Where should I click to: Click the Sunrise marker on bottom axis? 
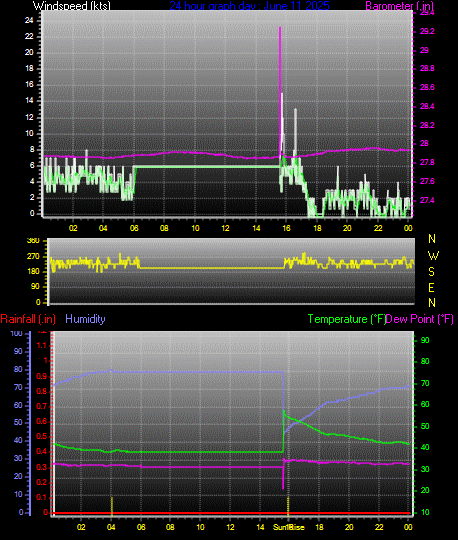pos(289,527)
